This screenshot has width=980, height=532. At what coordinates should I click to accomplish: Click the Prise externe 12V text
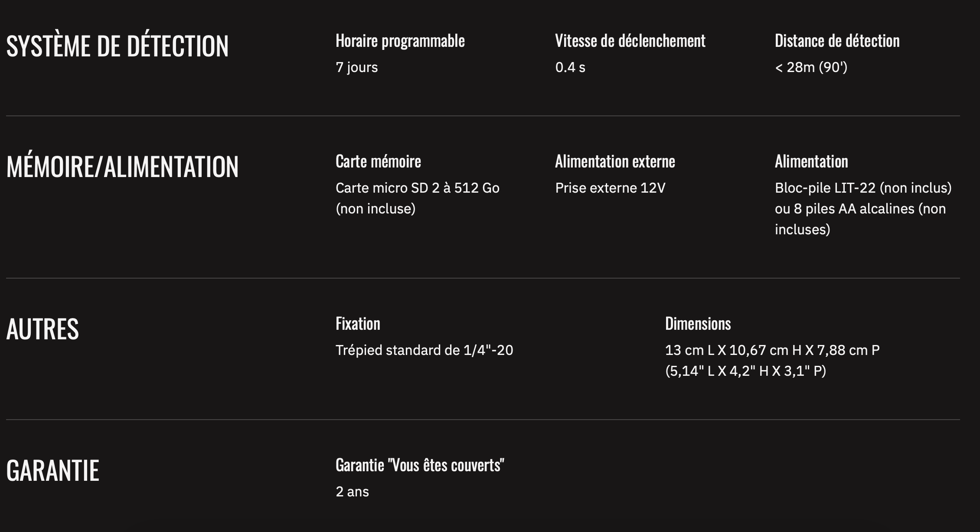pyautogui.click(x=610, y=188)
